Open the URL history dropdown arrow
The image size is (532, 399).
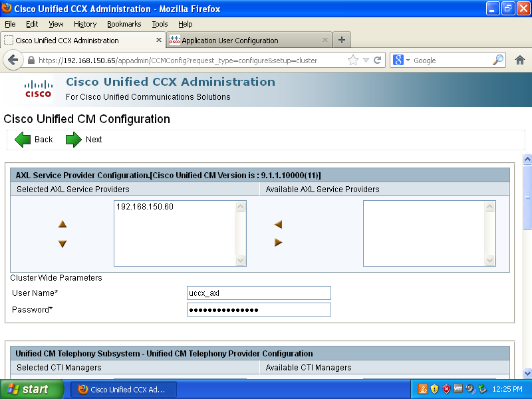point(366,61)
